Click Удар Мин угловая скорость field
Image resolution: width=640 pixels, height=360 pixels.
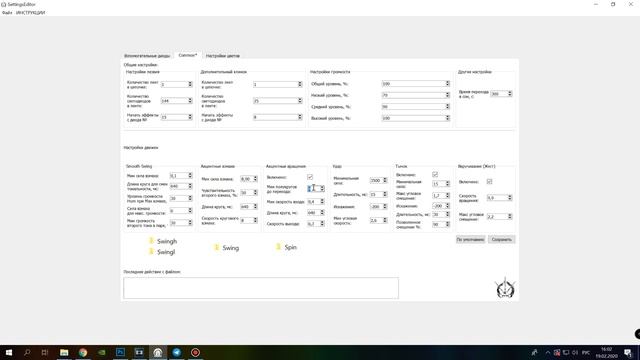(x=378, y=220)
